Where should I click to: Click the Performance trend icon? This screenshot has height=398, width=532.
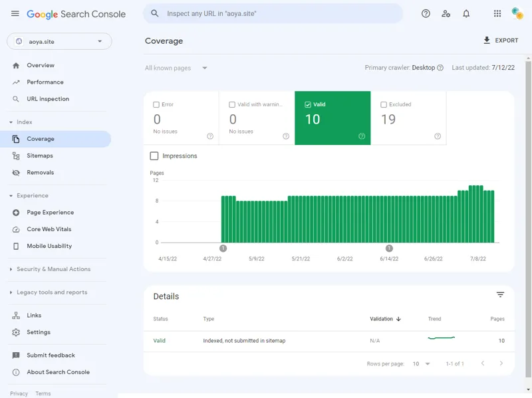pyautogui.click(x=16, y=82)
